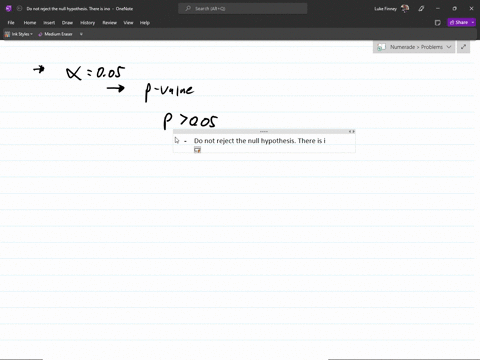Click the Share button
Screen dimensions: 480x360
(x=459, y=22)
